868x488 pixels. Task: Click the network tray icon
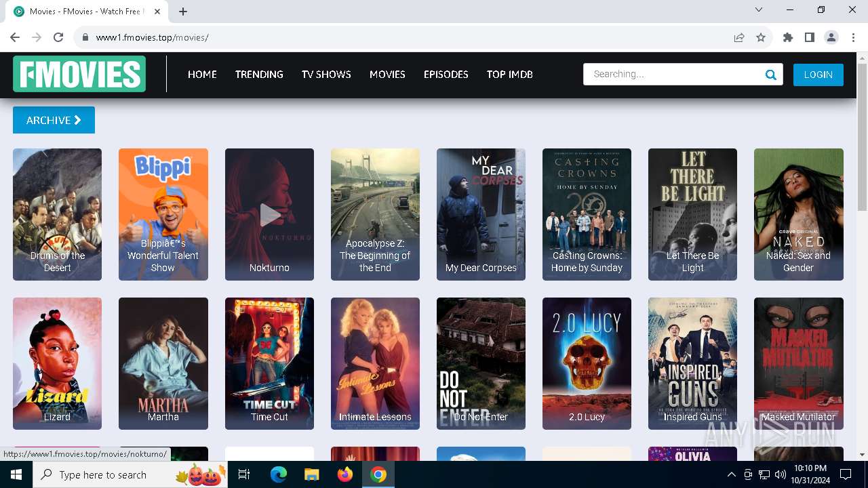point(764,474)
